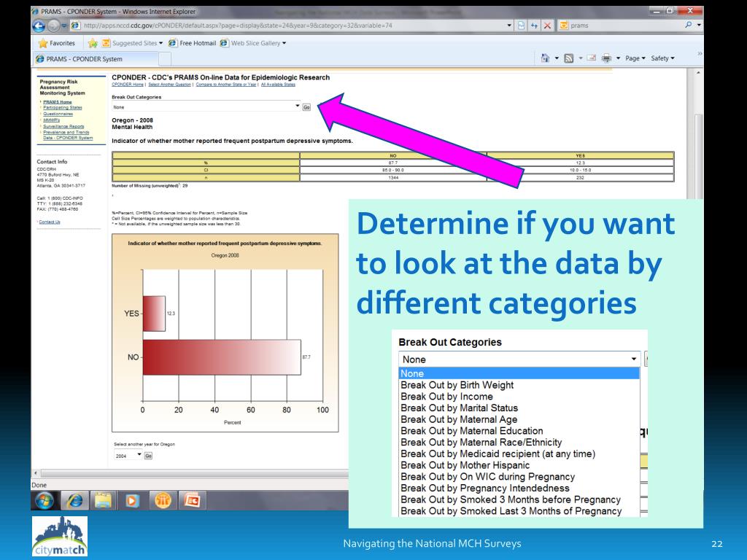Open the Windows Start orb
The width and height of the screenshot is (747, 560).
[x=44, y=501]
